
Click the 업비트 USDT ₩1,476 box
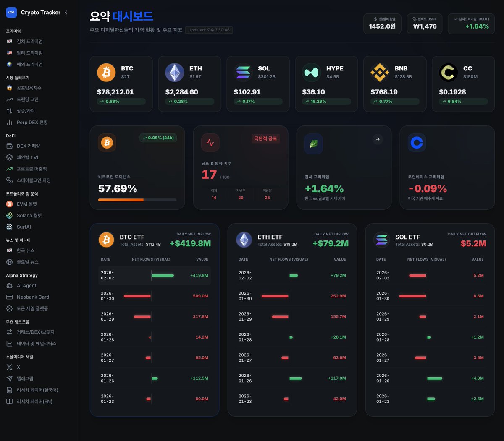tap(425, 23)
